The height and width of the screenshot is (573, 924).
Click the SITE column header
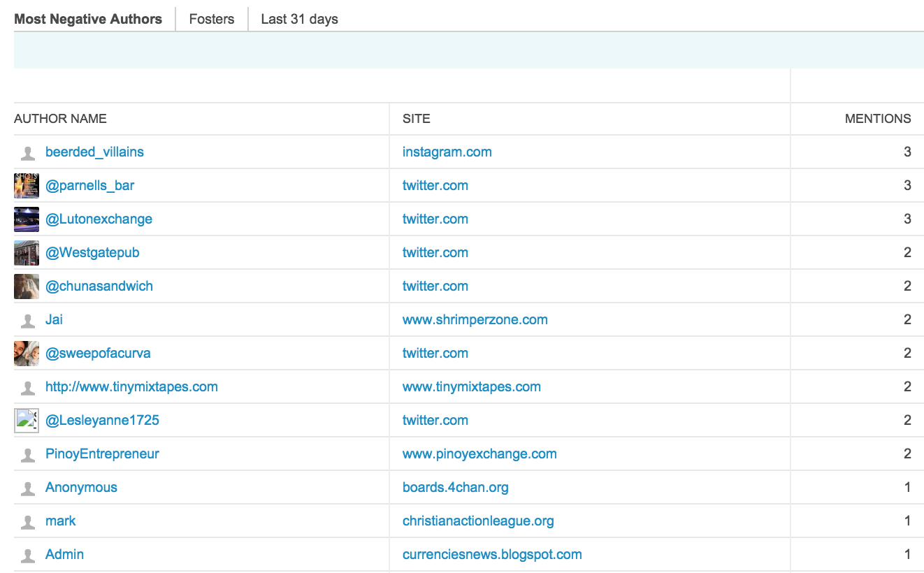[417, 119]
